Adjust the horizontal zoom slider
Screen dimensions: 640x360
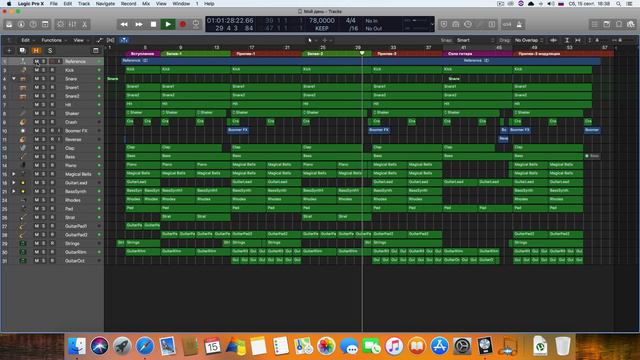pyautogui.click(x=623, y=40)
